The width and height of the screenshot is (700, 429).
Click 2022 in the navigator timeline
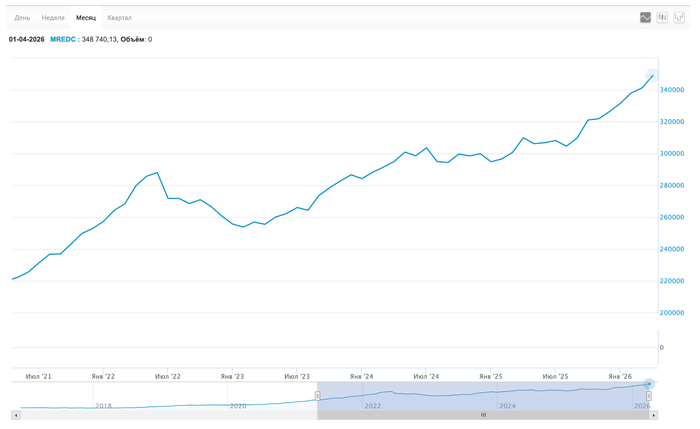click(x=372, y=406)
